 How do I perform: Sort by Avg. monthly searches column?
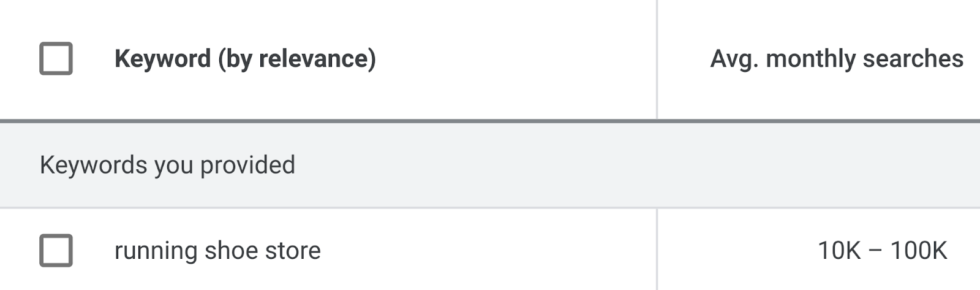(836, 59)
